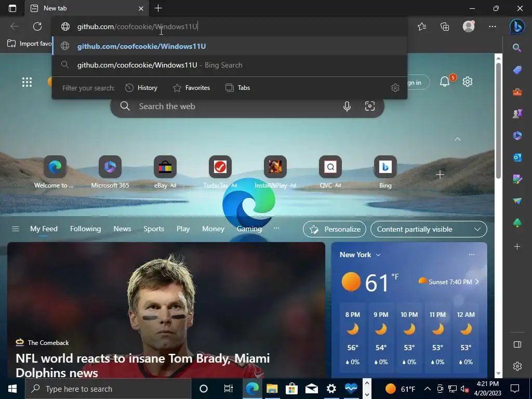Open the Mail app from taskbar
This screenshot has width=532, height=399.
coord(311,389)
